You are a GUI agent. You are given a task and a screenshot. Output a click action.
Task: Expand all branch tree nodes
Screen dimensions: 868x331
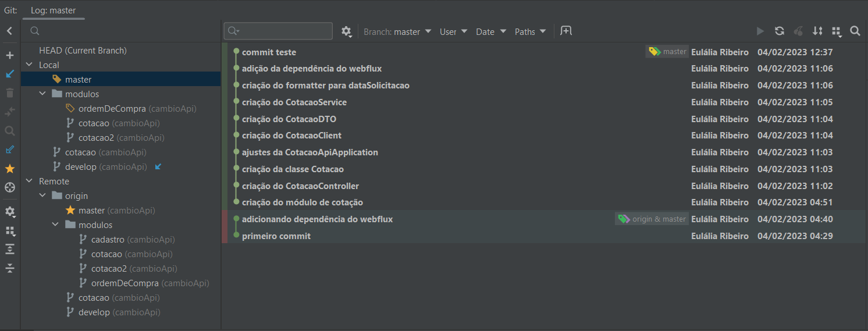tap(9, 249)
